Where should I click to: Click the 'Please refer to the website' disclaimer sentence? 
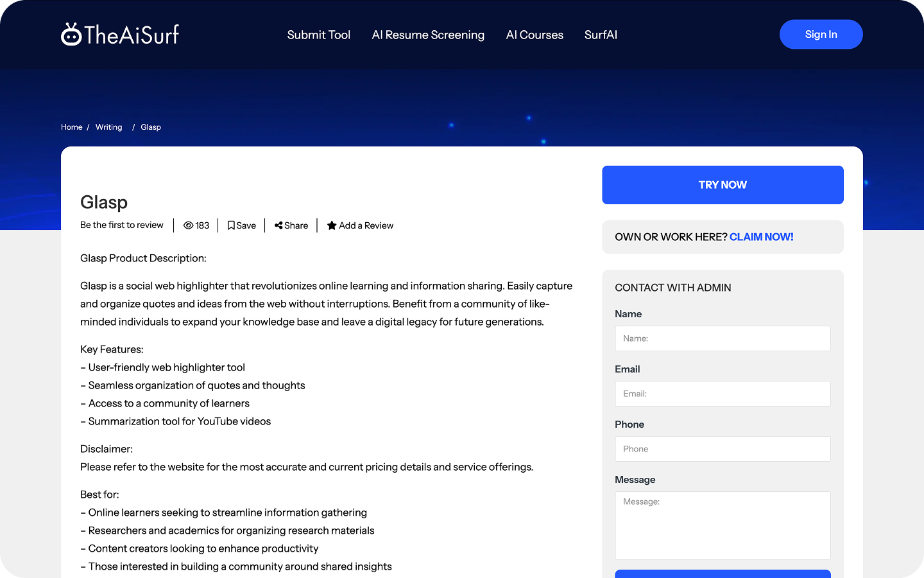tap(307, 467)
